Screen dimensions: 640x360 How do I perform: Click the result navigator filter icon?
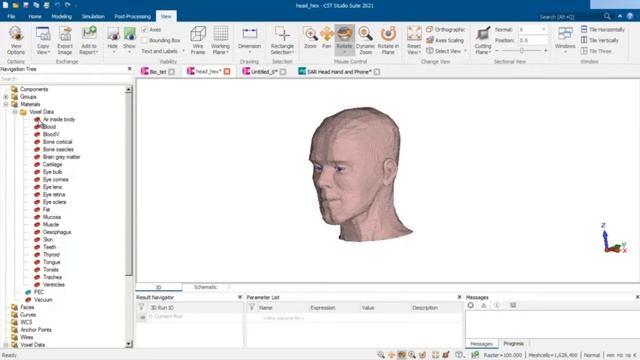[x=141, y=307]
